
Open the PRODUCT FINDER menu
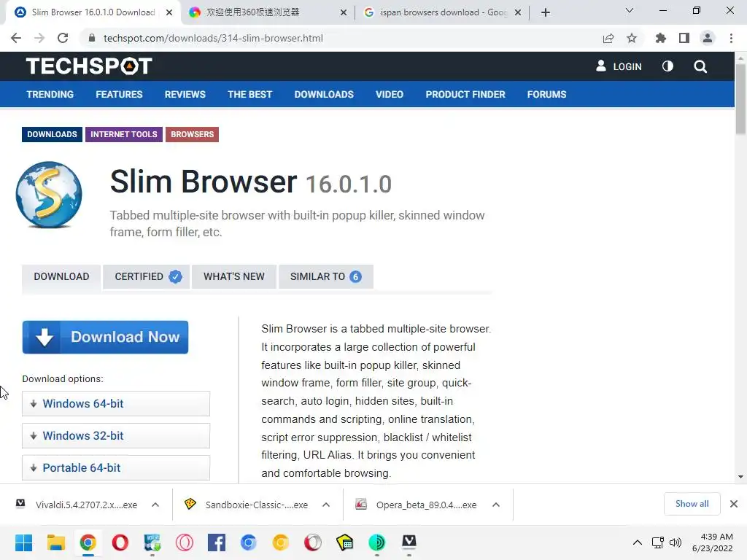click(465, 94)
